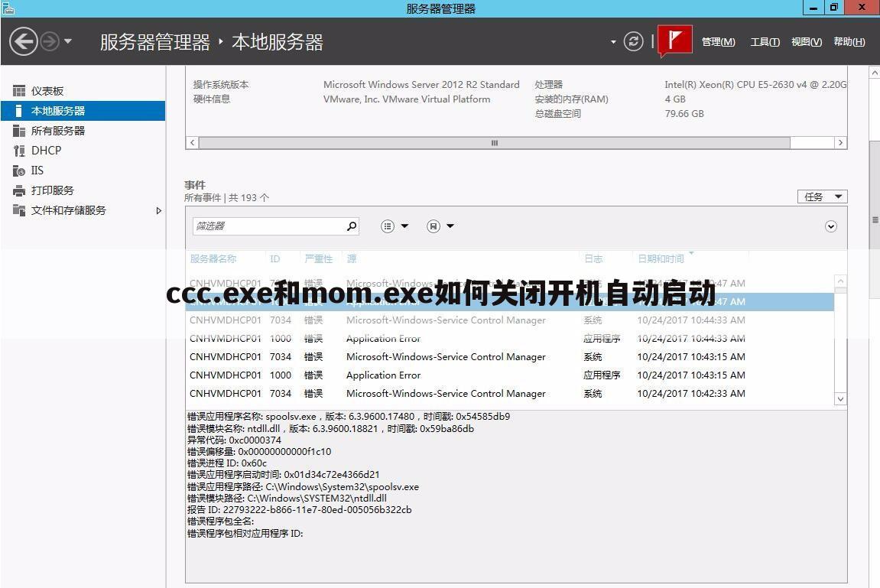Open the 视图(V) menu
The width and height of the screenshot is (880, 588).
tap(807, 41)
